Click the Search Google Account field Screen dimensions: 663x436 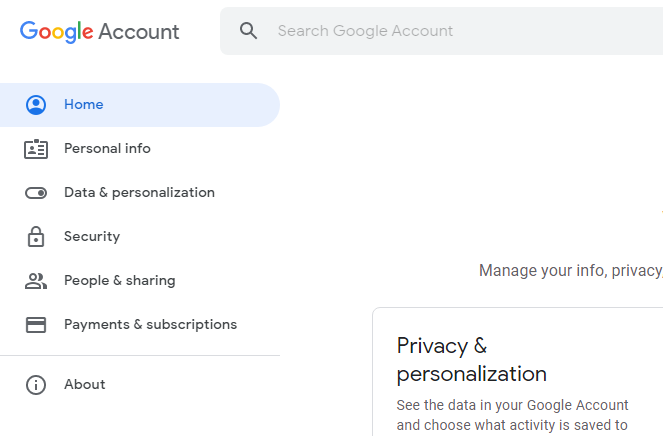[x=441, y=31]
